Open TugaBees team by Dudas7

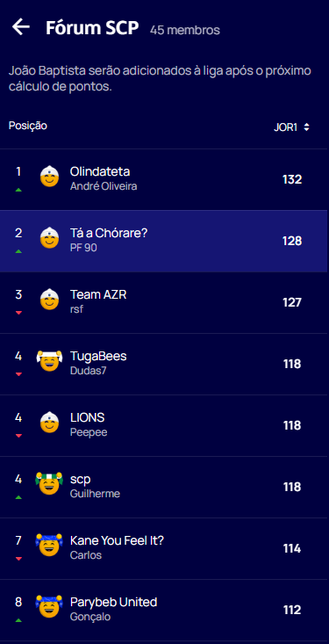pyautogui.click(x=165, y=365)
